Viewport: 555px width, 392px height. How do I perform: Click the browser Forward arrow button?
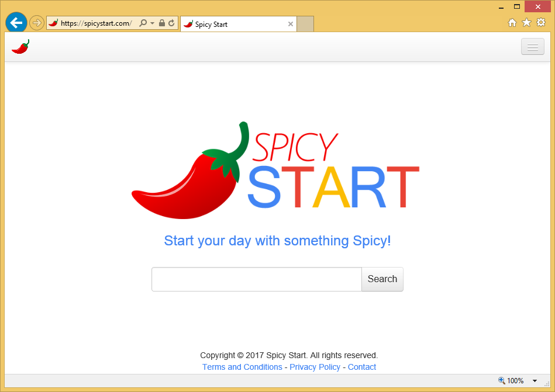(x=36, y=23)
